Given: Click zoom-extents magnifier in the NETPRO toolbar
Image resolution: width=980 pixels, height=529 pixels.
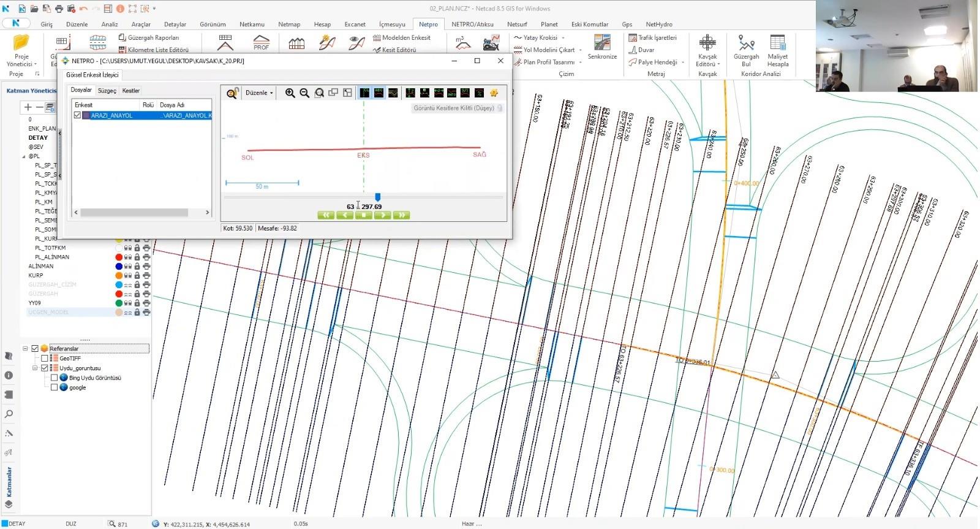Looking at the screenshot, I should click(x=319, y=93).
